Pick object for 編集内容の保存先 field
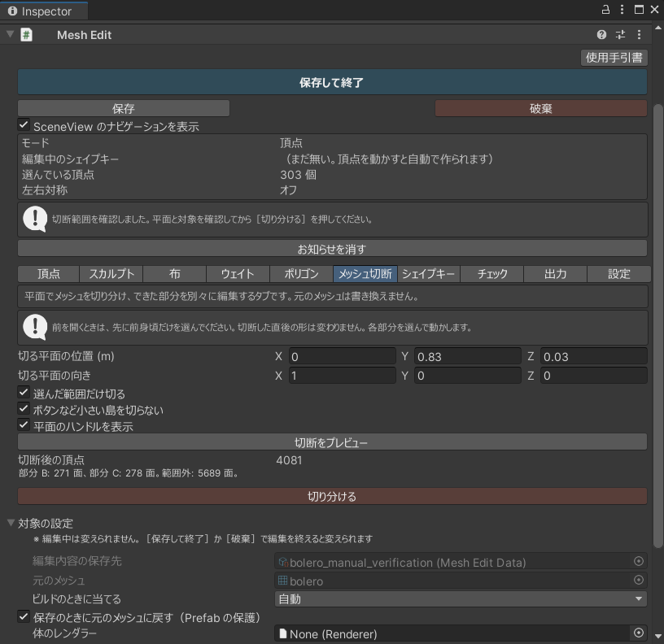The height and width of the screenshot is (644, 664). click(x=639, y=561)
